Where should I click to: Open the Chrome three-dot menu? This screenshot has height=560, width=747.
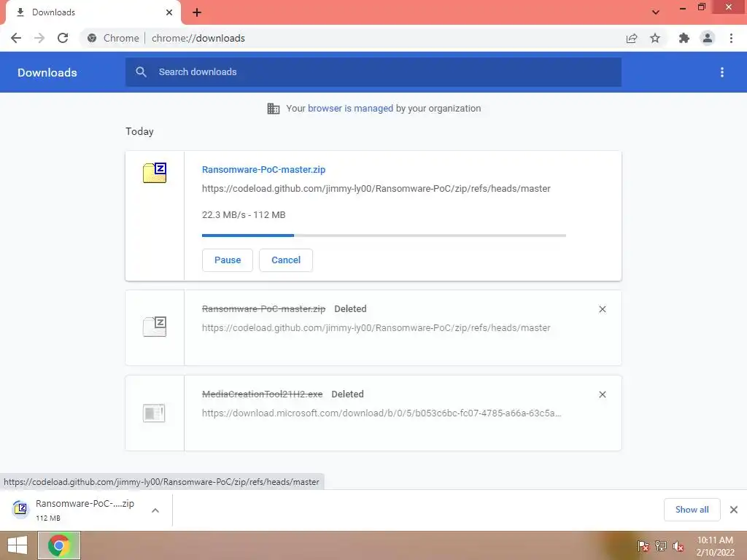731,38
